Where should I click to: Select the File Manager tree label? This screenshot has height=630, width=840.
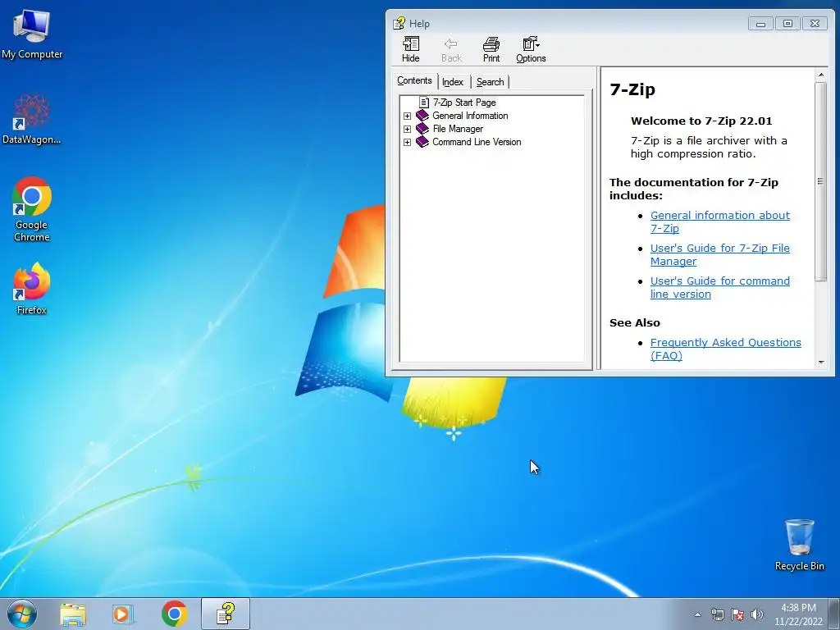(458, 129)
